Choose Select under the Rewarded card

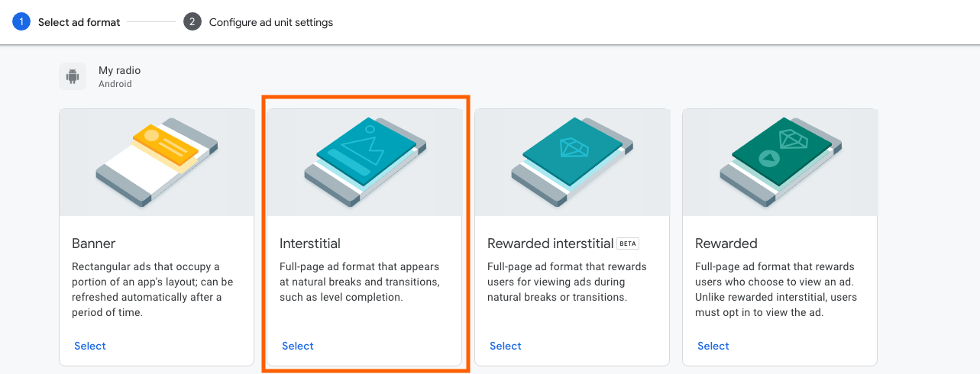[713, 346]
